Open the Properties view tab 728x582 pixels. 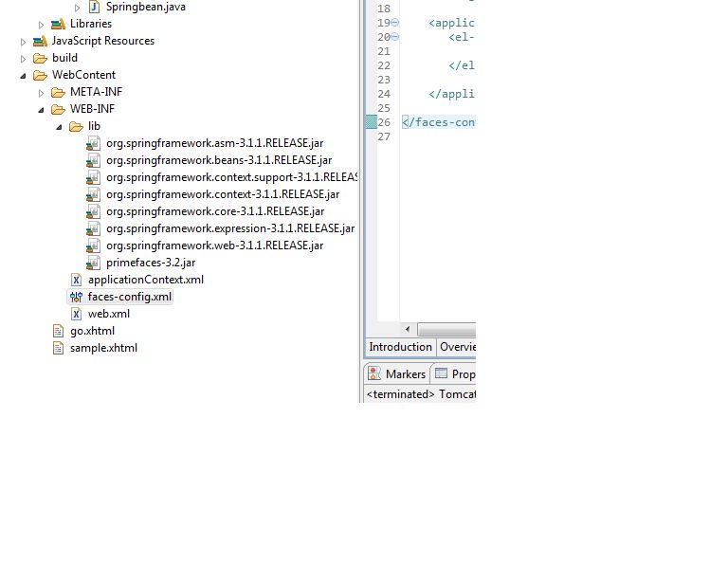(x=455, y=373)
